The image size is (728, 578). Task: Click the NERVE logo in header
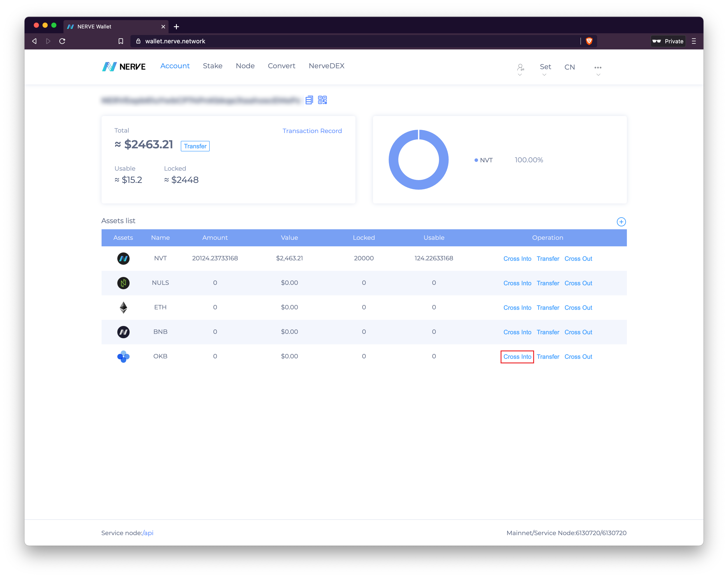pyautogui.click(x=124, y=67)
